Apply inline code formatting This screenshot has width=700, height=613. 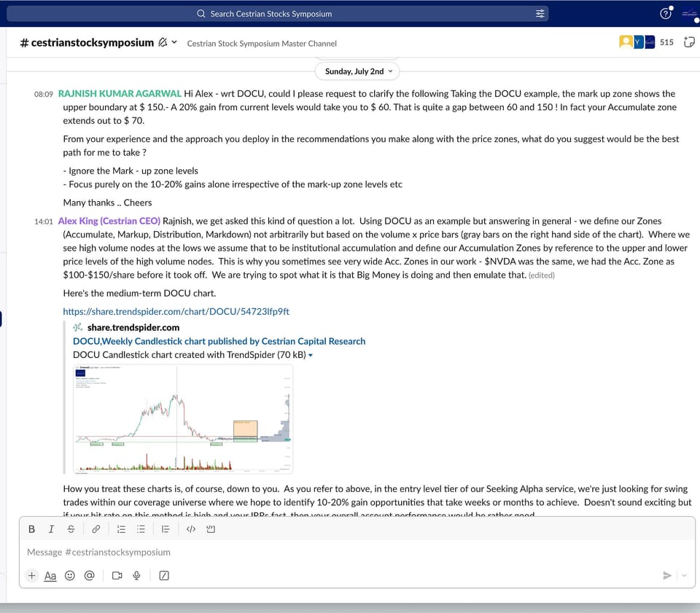191,529
